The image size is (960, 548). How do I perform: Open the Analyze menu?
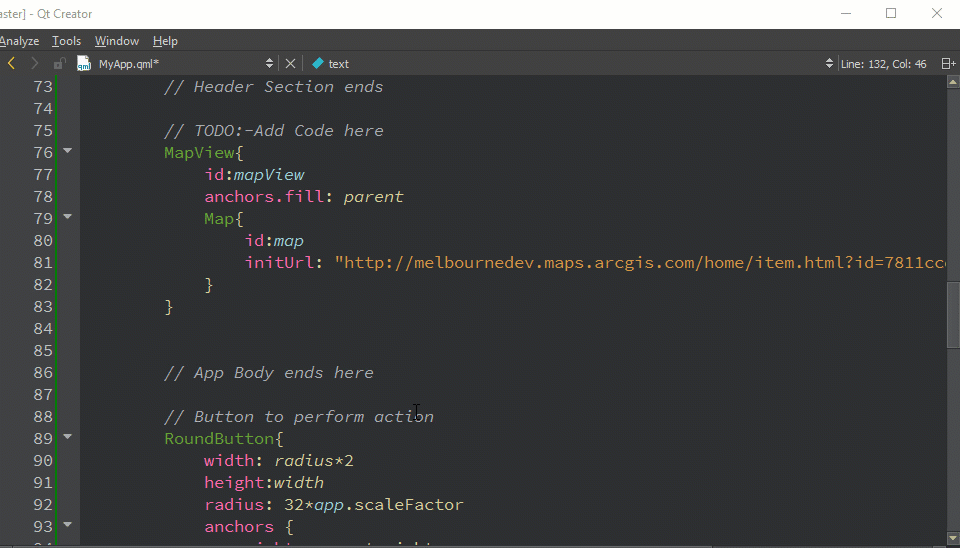point(19,41)
